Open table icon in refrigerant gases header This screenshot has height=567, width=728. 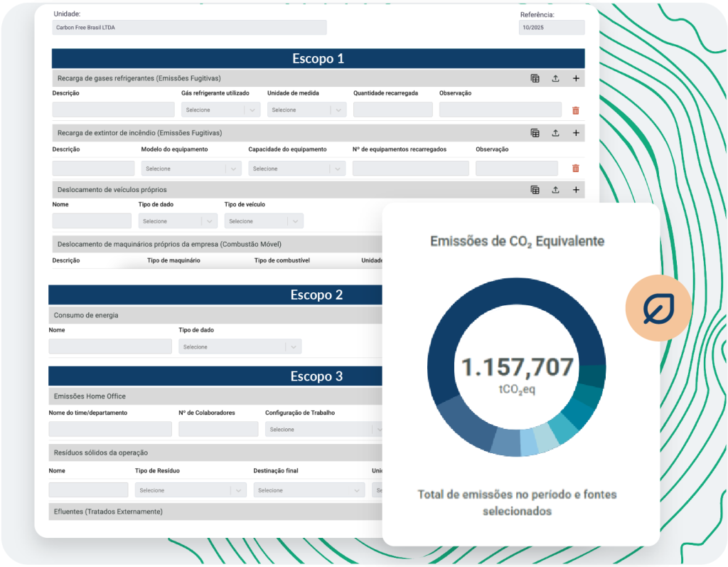(x=535, y=78)
